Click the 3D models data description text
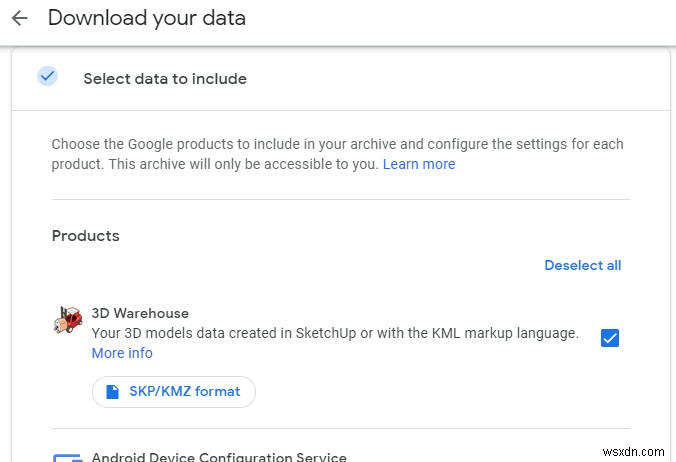Viewport: 676px width, 462px height. pos(335,333)
